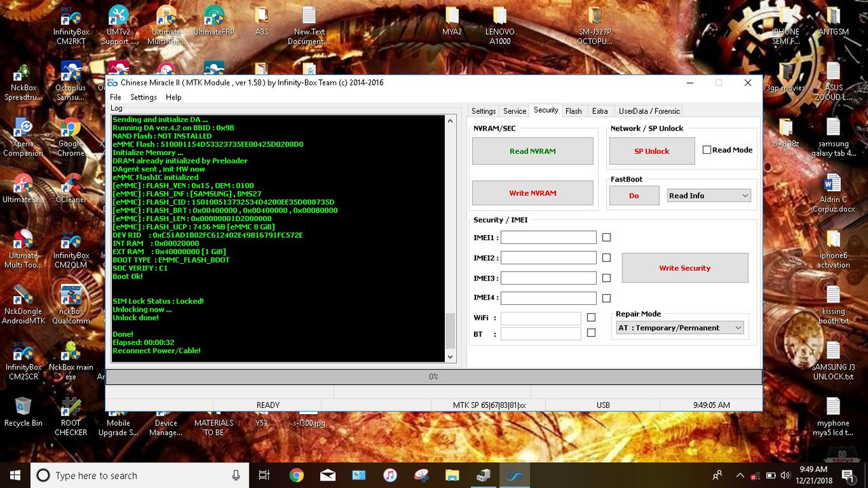Open Task View on the taskbar
This screenshot has height=488, width=868.
pyautogui.click(x=264, y=475)
